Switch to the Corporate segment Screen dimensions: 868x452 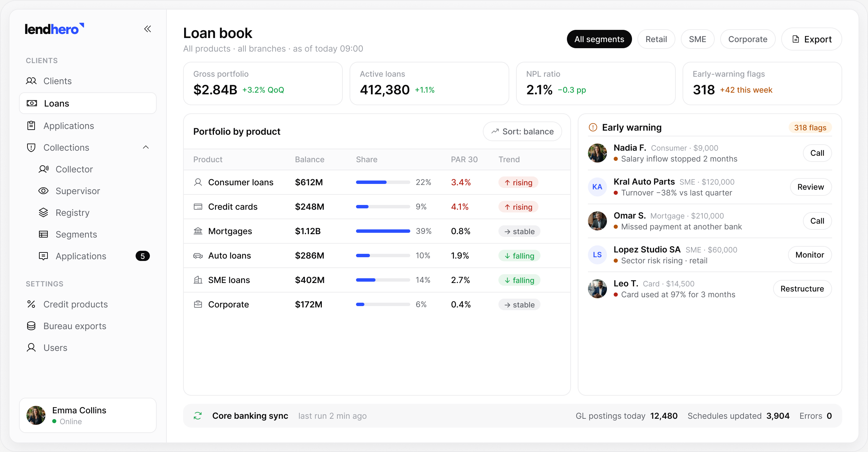[748, 39]
